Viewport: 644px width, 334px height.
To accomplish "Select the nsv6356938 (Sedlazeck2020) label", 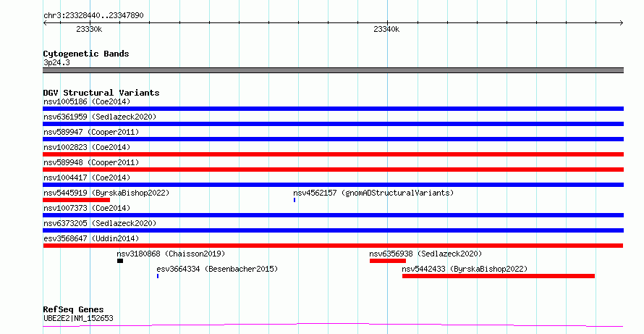I will (425, 254).
